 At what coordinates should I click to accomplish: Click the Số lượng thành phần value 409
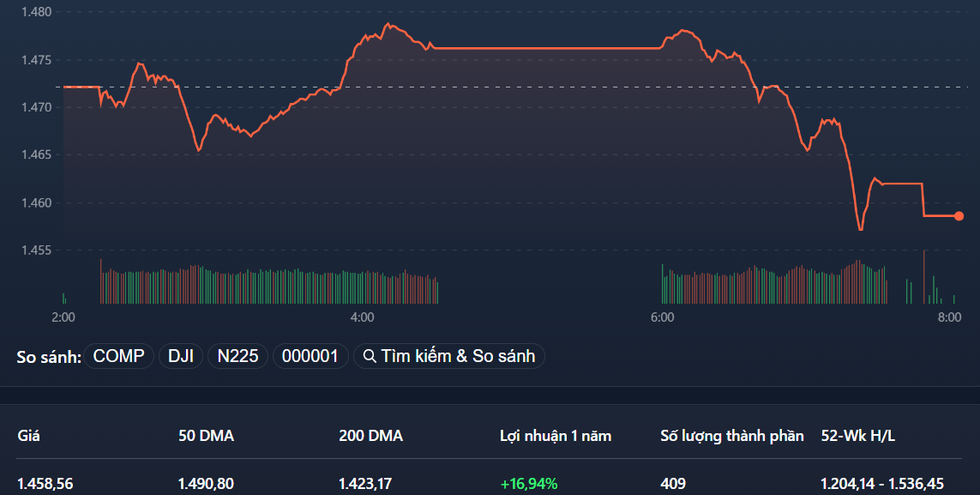click(x=673, y=484)
